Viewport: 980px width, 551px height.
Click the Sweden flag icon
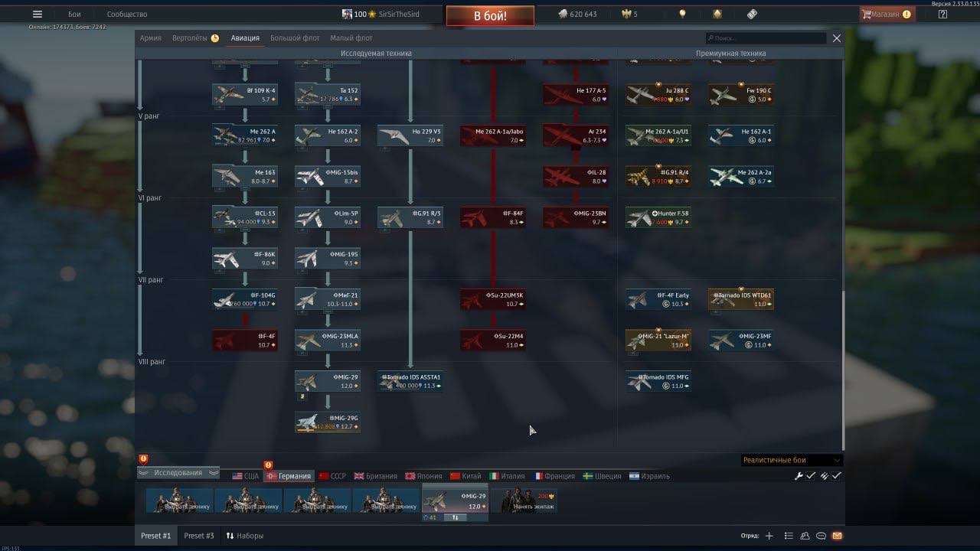click(x=588, y=476)
